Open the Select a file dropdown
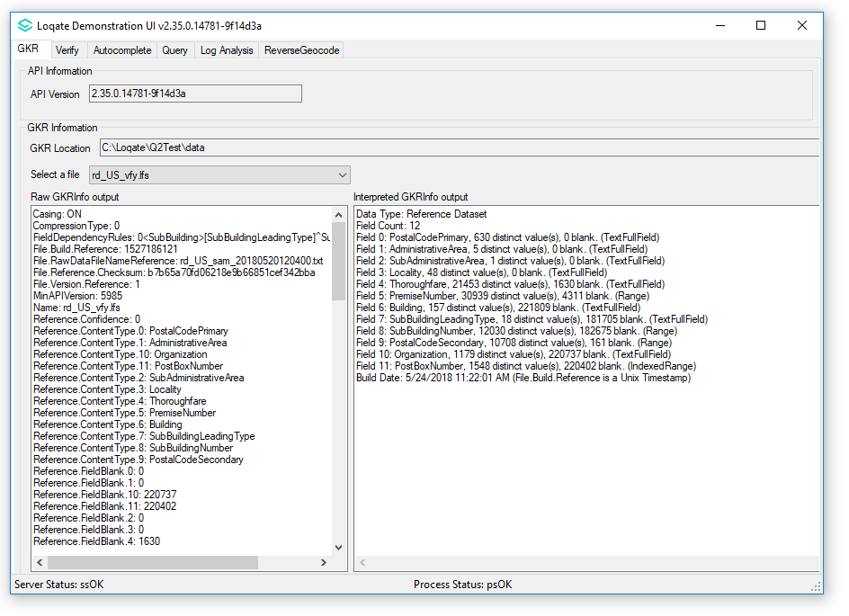Screen dimensions: 849x616 click(219, 174)
